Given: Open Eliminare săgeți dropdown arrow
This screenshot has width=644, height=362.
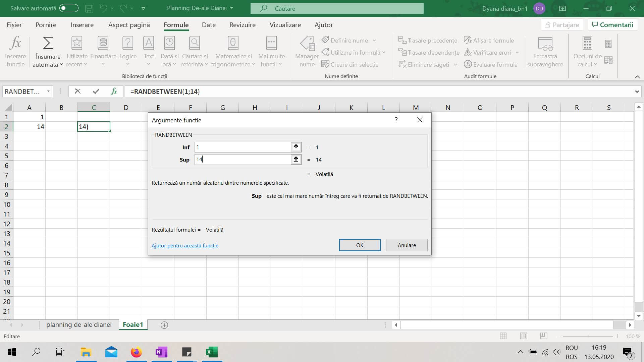Looking at the screenshot, I should point(455,65).
